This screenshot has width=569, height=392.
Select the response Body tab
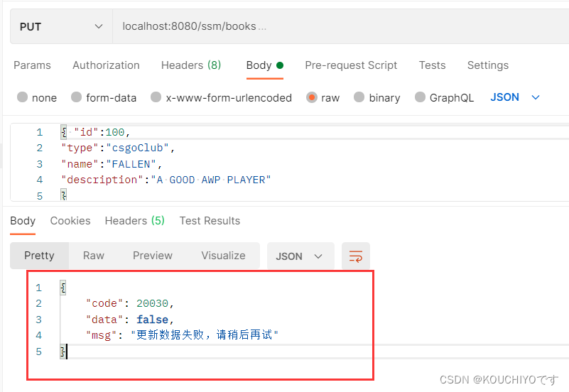click(23, 221)
